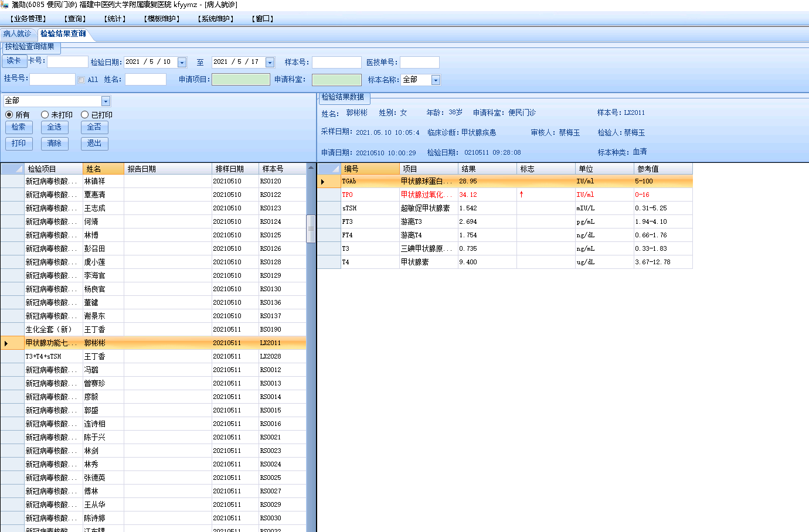Expand the 标本名称 dropdown list
Image resolution: width=809 pixels, height=532 pixels.
click(436, 80)
